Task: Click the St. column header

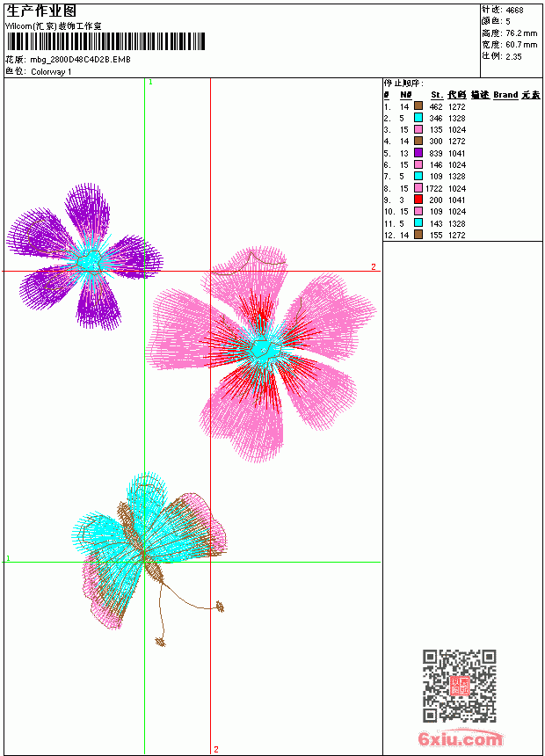Action: (437, 95)
